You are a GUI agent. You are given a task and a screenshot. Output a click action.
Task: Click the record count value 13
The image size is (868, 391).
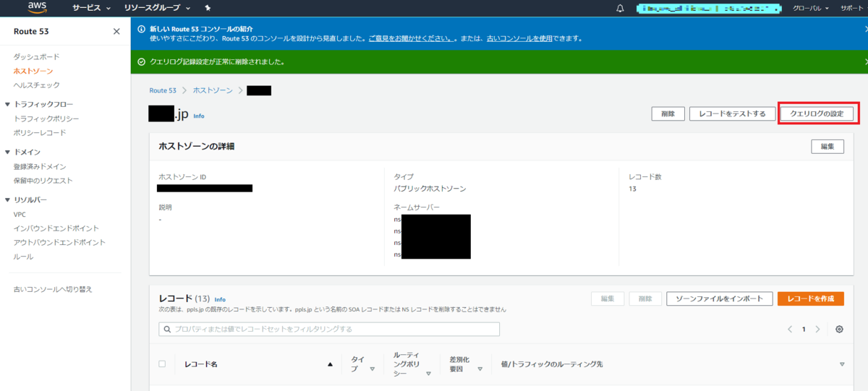click(x=633, y=189)
